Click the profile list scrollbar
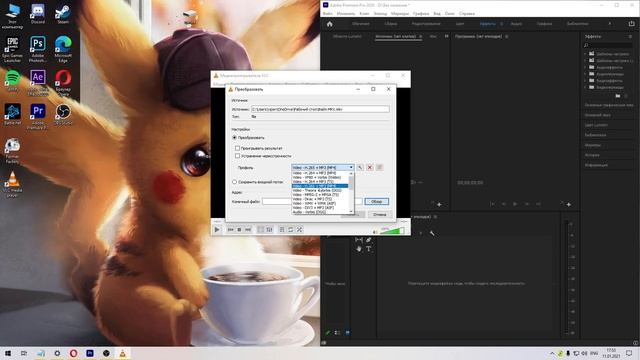This screenshot has height=360, width=640. pyautogui.click(x=351, y=192)
